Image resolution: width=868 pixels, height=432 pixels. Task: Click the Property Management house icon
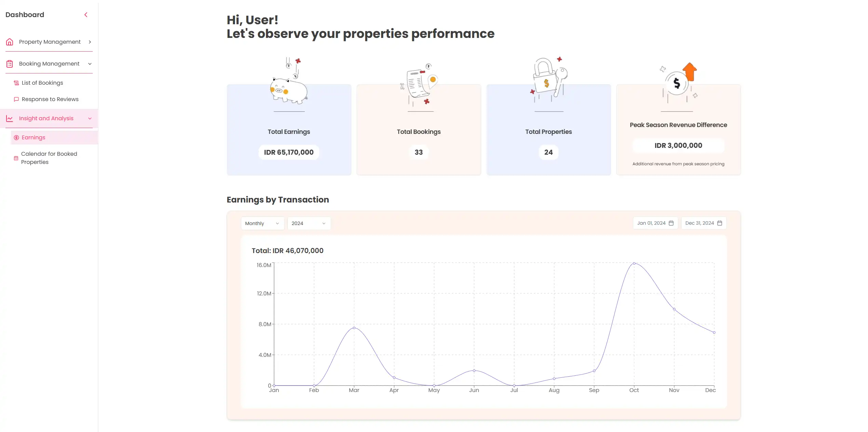pyautogui.click(x=10, y=42)
